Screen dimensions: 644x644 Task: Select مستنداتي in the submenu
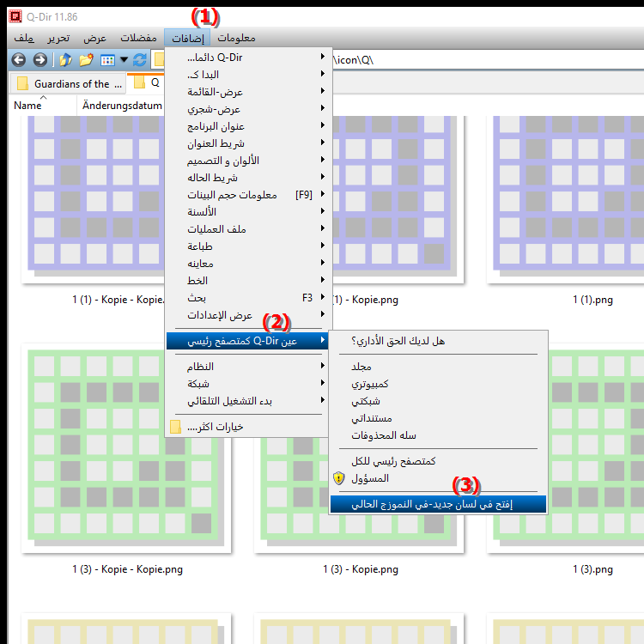coord(438,418)
